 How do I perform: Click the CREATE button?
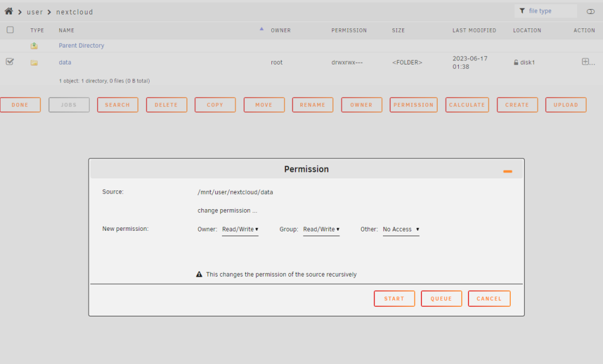coord(517,104)
